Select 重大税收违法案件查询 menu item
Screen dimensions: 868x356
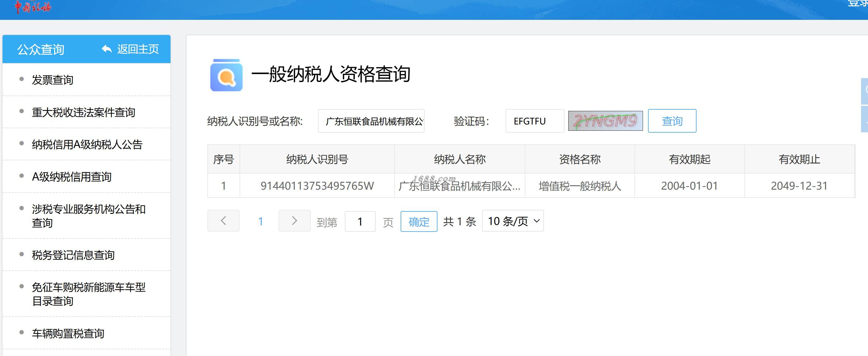(x=83, y=112)
